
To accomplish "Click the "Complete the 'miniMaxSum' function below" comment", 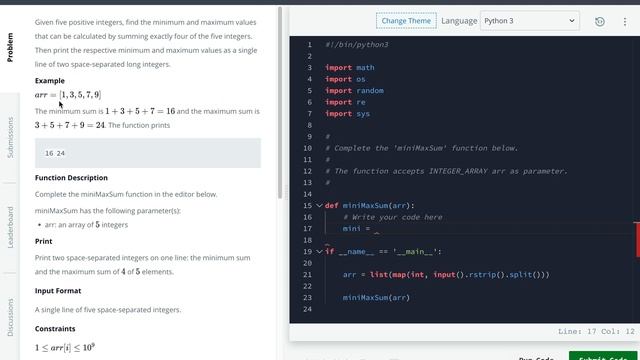I will pos(422,149).
